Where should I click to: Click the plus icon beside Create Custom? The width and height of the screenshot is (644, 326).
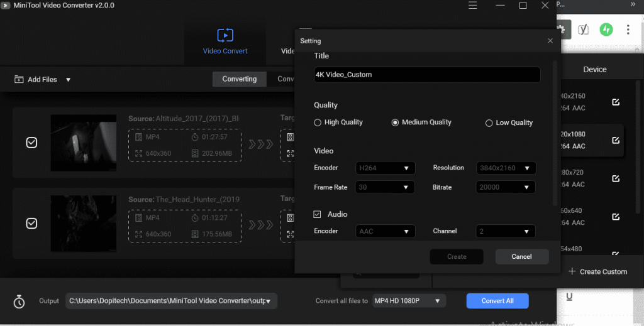point(572,271)
